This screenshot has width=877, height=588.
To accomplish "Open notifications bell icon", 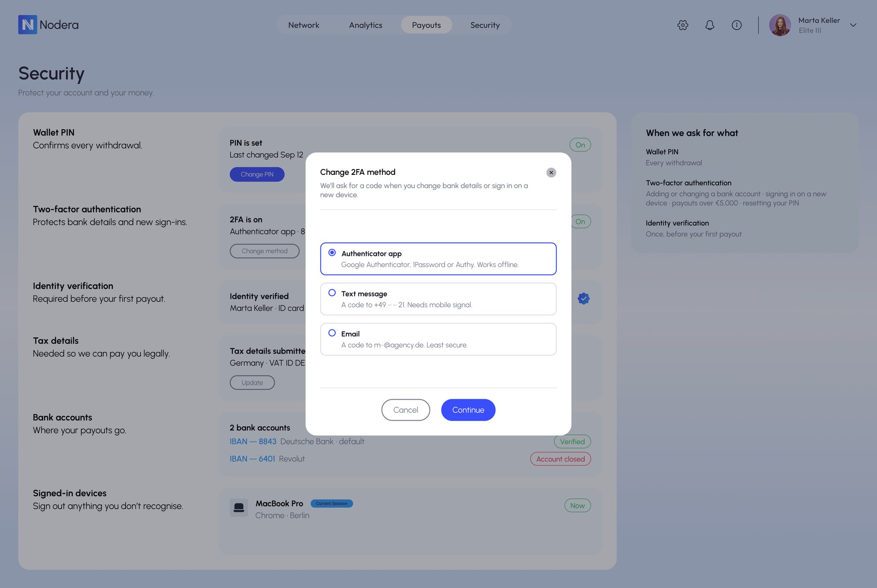I will [709, 25].
